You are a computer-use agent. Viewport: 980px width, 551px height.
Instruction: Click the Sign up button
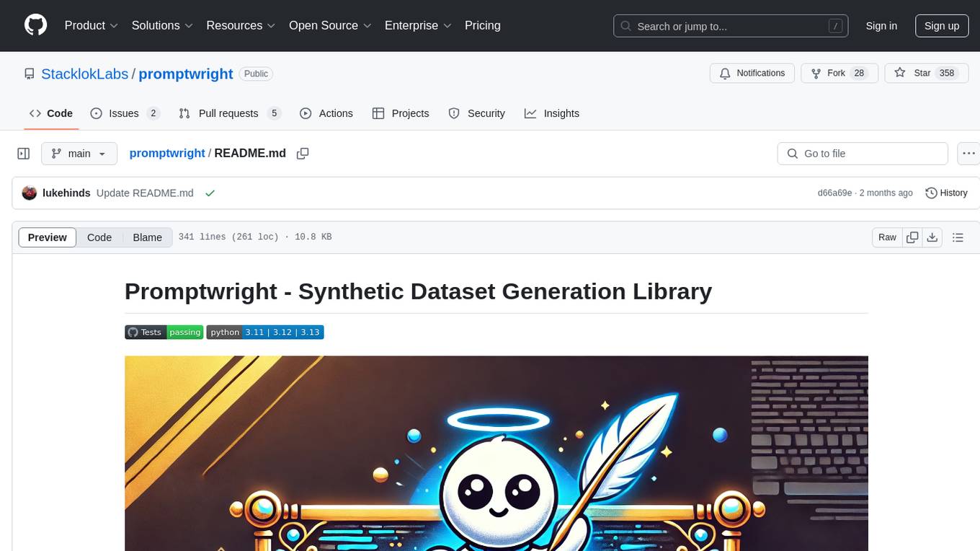tap(942, 26)
